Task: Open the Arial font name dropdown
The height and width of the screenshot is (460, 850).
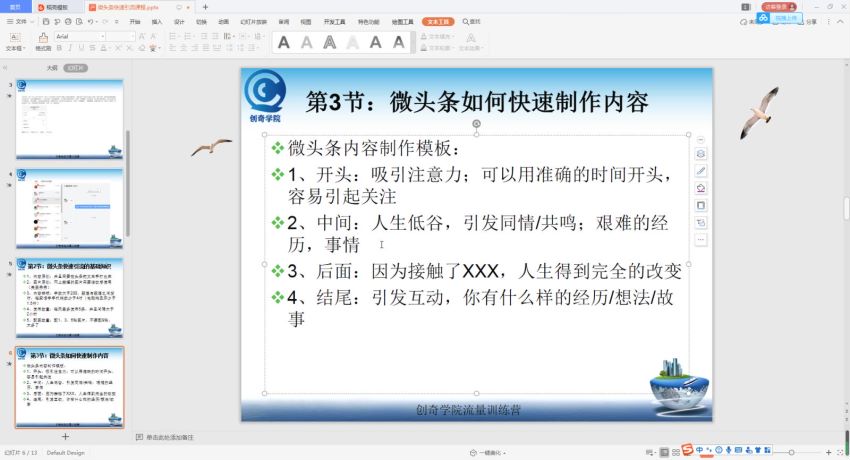Action: click(102, 36)
